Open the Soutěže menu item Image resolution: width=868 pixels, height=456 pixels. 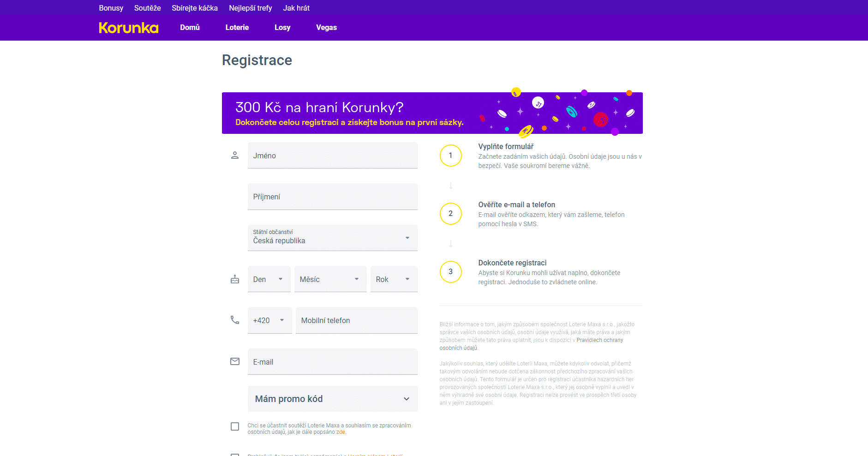(148, 8)
